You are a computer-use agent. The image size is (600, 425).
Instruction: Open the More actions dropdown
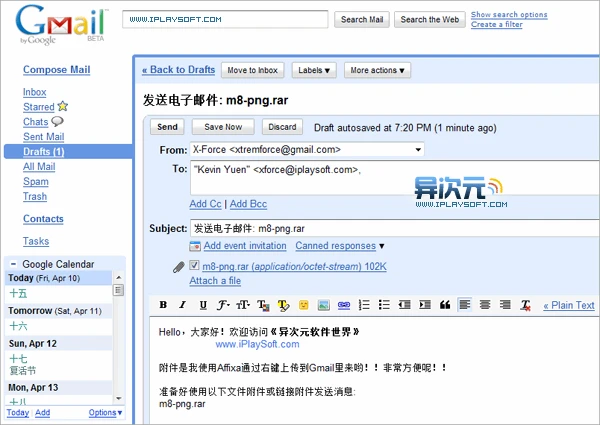(x=377, y=70)
